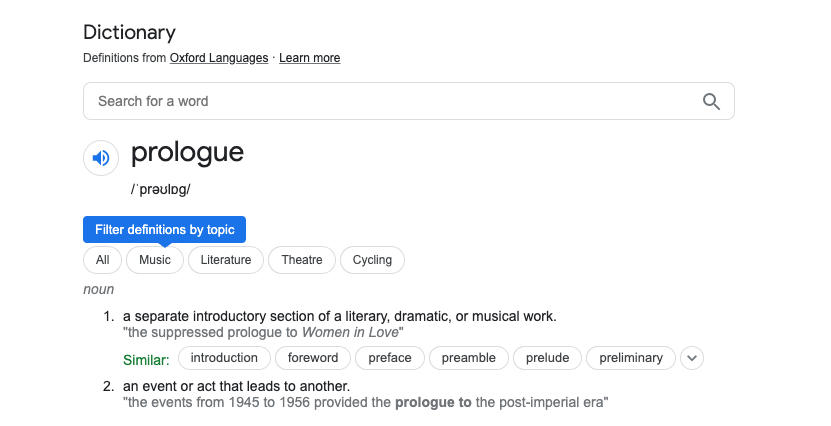Select the All topic filter
Screen dimensions: 831x426
[102, 260]
